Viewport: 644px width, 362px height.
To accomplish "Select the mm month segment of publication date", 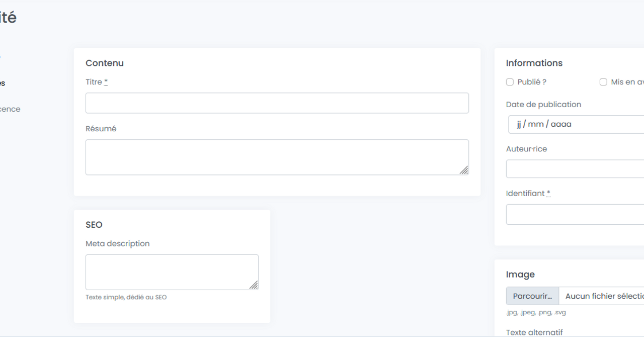I will (x=535, y=124).
